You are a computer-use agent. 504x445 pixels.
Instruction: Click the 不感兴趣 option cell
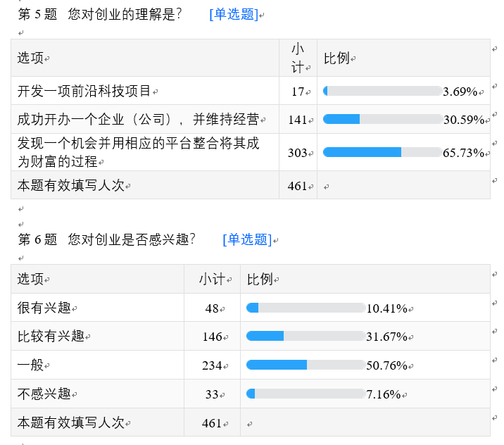click(x=44, y=394)
